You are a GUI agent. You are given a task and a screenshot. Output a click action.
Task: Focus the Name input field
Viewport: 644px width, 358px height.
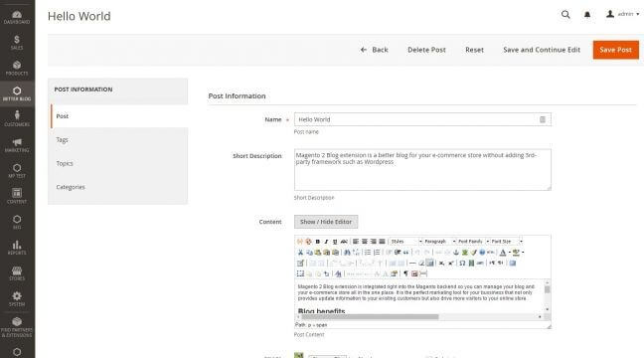coord(422,119)
